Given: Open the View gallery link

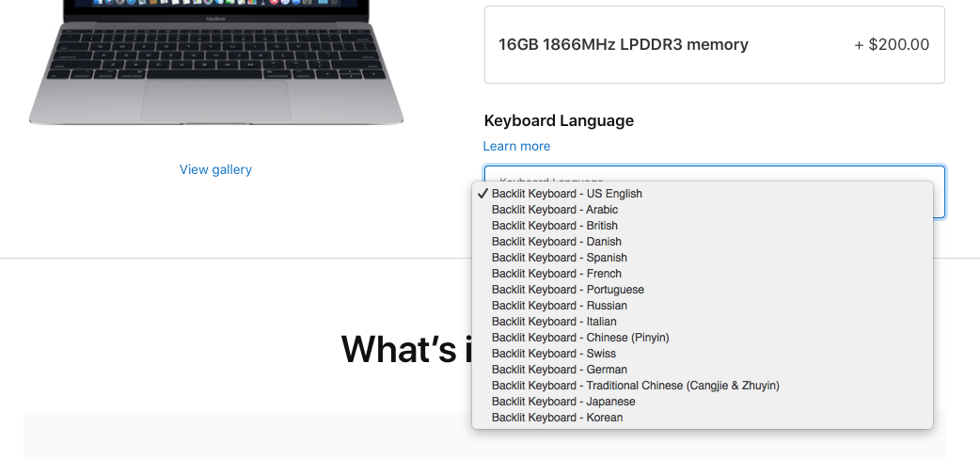Looking at the screenshot, I should coord(215,169).
